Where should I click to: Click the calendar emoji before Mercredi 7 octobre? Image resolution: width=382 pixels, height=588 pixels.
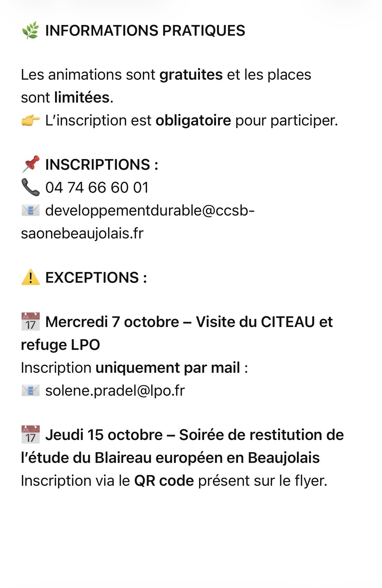[31, 321]
